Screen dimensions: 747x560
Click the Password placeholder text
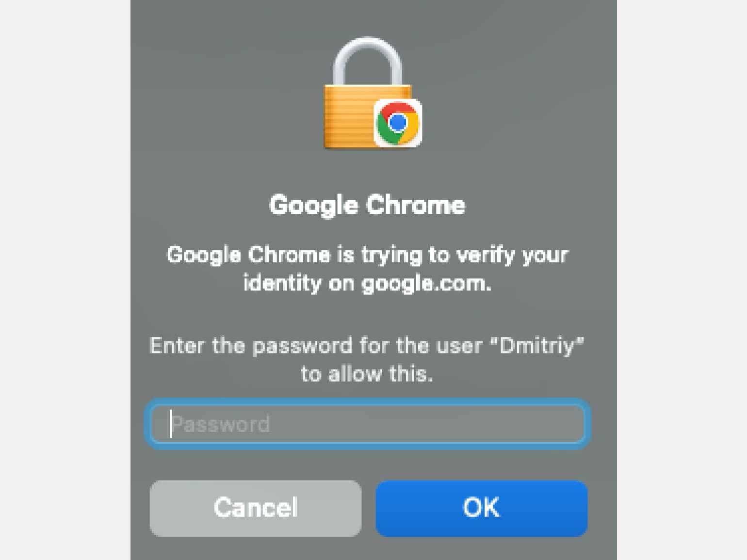(221, 425)
